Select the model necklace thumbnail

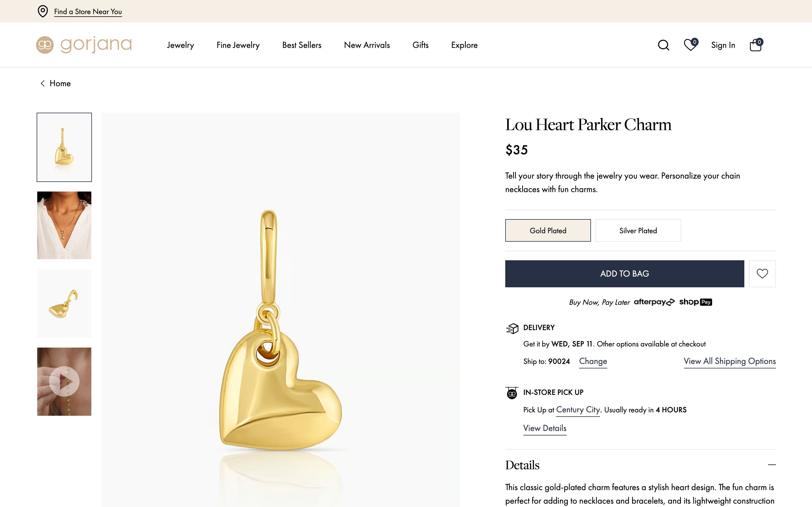(x=64, y=225)
